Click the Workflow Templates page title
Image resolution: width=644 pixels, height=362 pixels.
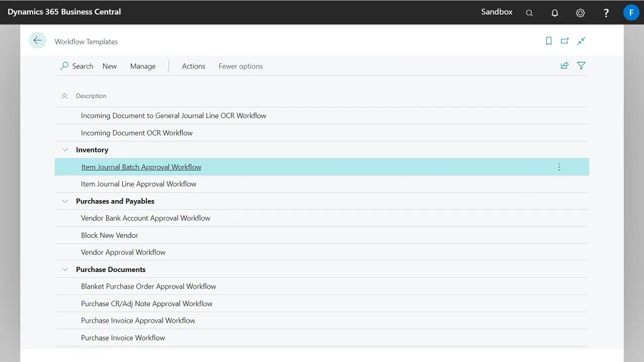(x=87, y=42)
